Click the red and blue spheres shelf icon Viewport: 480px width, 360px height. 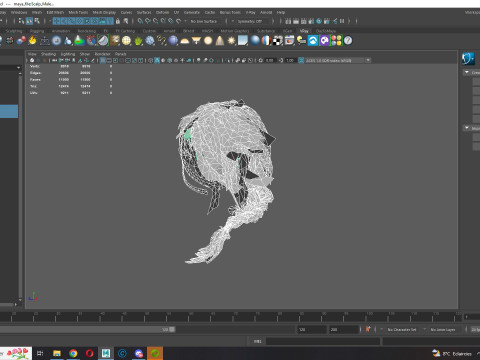pos(21,41)
